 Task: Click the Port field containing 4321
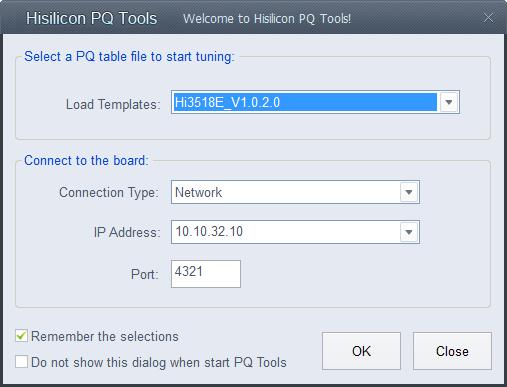tap(206, 274)
